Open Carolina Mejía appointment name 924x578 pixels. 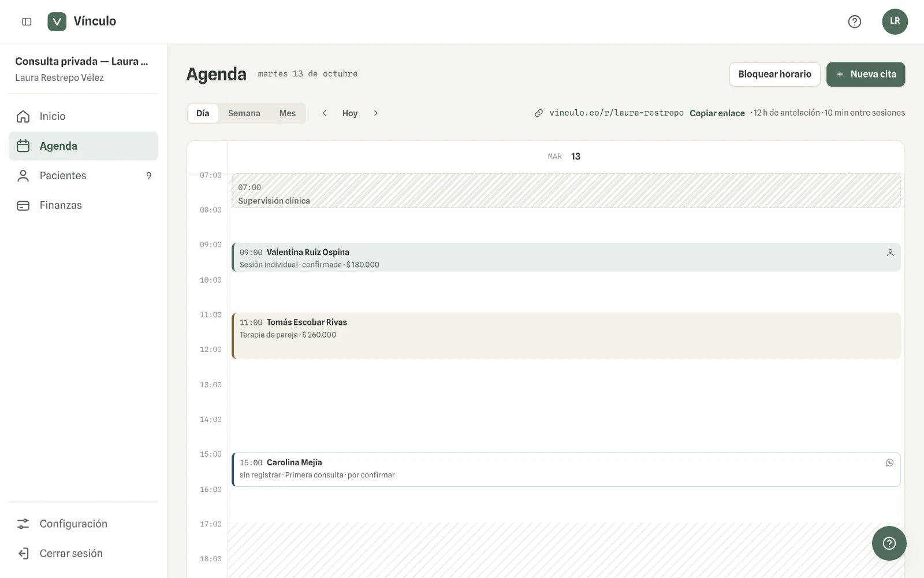pyautogui.click(x=295, y=463)
